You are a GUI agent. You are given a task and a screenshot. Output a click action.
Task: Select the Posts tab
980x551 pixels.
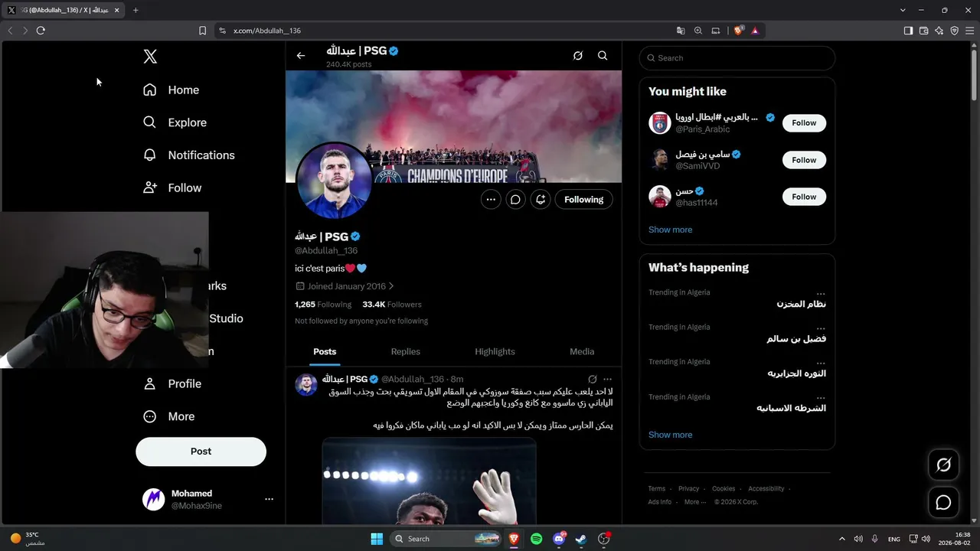coord(325,352)
